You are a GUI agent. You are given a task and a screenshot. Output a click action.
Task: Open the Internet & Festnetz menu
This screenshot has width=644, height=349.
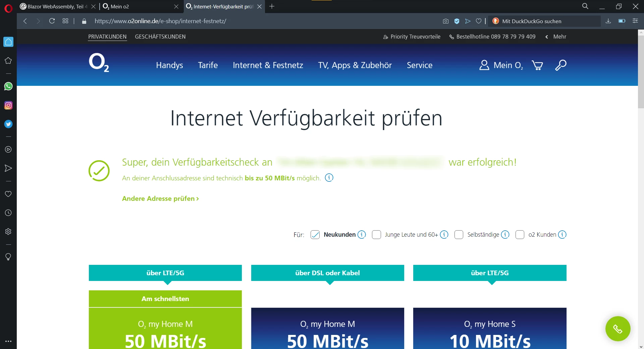coord(268,65)
